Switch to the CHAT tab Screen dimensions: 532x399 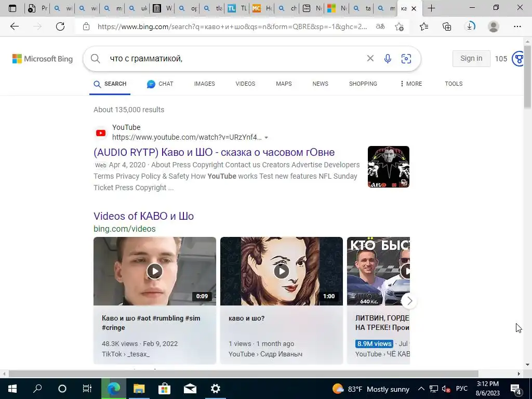160,84
